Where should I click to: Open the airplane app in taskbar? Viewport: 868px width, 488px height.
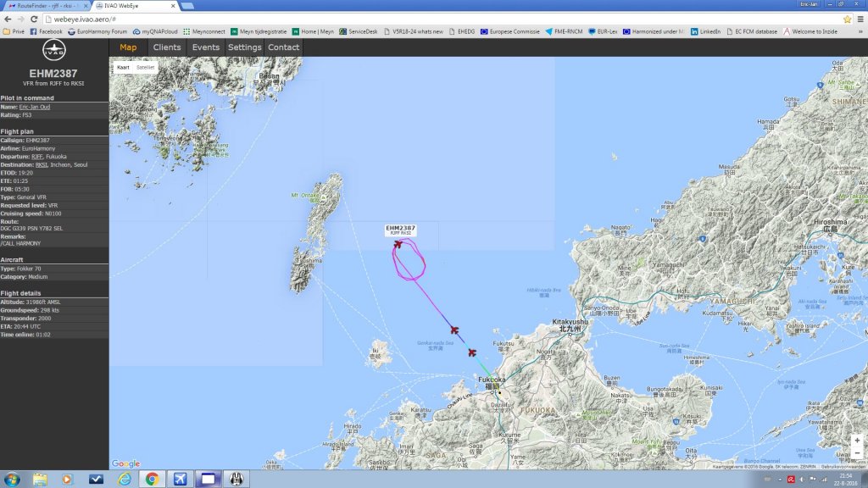[179, 479]
